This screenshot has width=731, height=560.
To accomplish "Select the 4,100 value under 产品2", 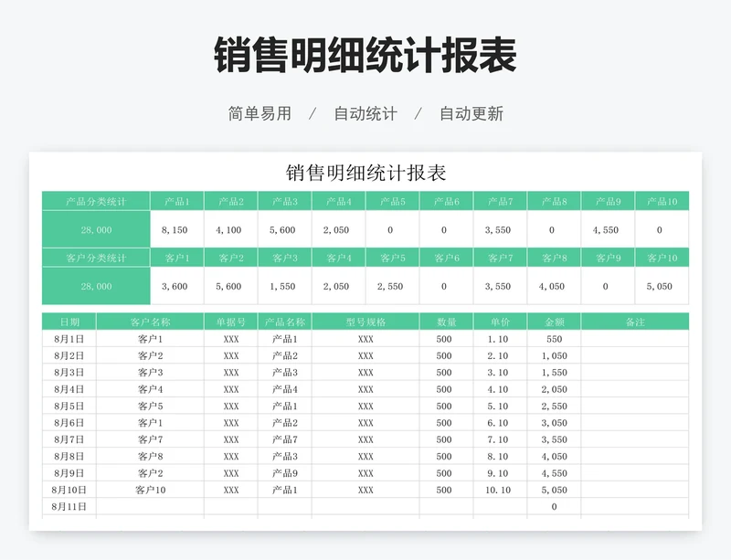I will (x=228, y=230).
